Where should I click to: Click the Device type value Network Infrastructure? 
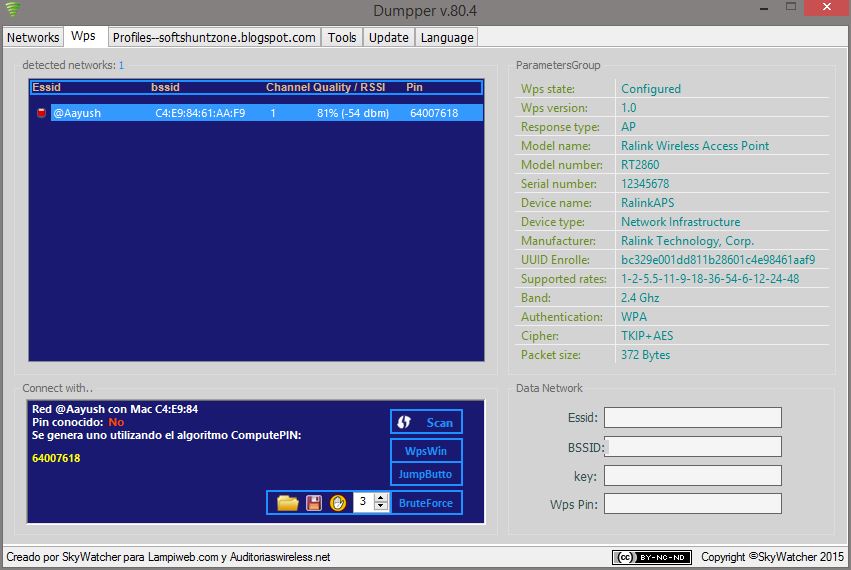[681, 221]
